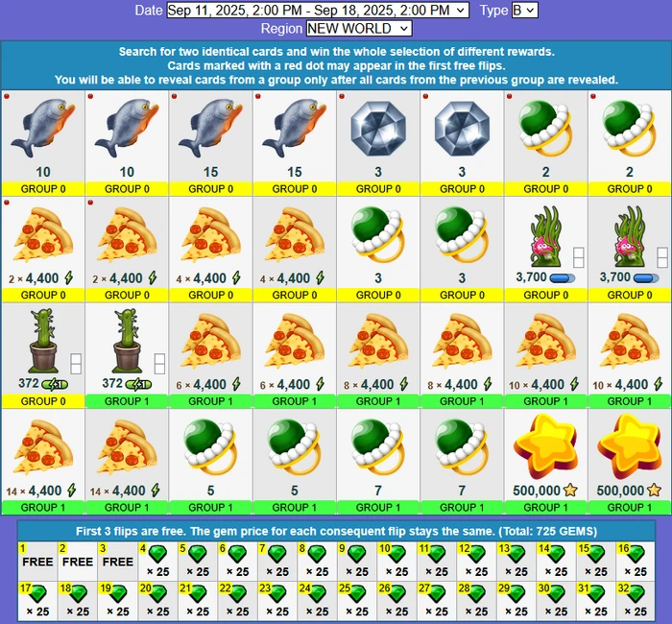Click the gem in flip cell 27
This screenshot has height=624, width=672.
click(438, 594)
